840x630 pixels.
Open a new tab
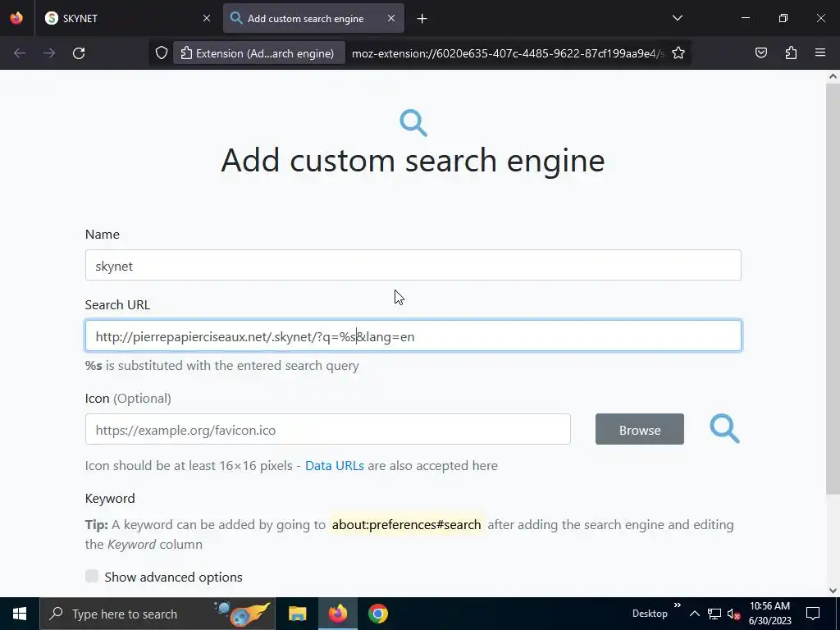point(422,19)
